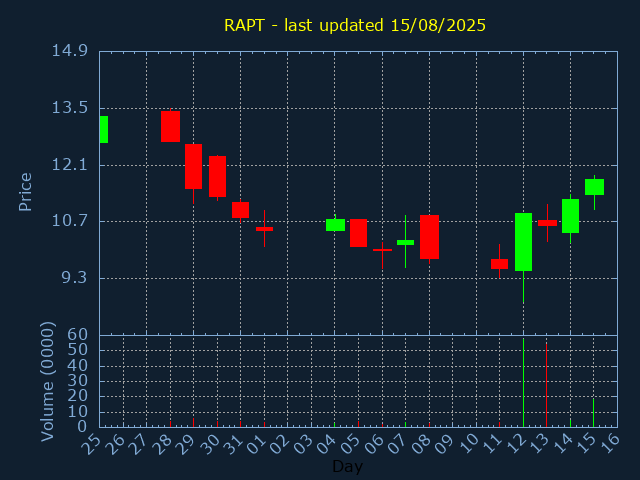Click the day label 28 on the x-axis
This screenshot has width=640, height=480.
click(x=162, y=443)
